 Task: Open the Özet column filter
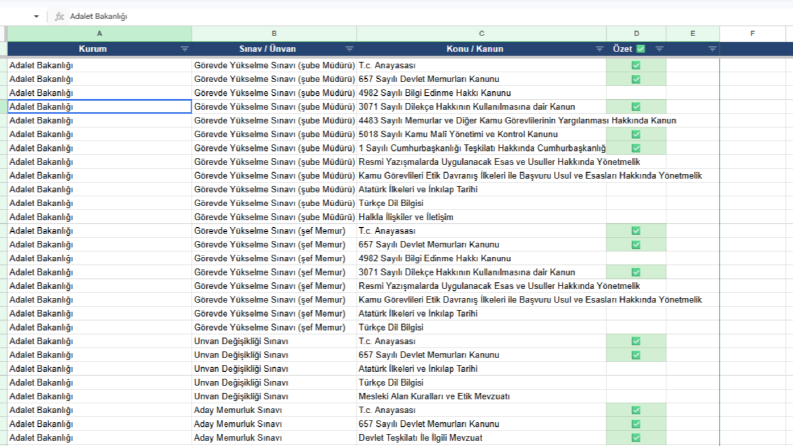[659, 49]
